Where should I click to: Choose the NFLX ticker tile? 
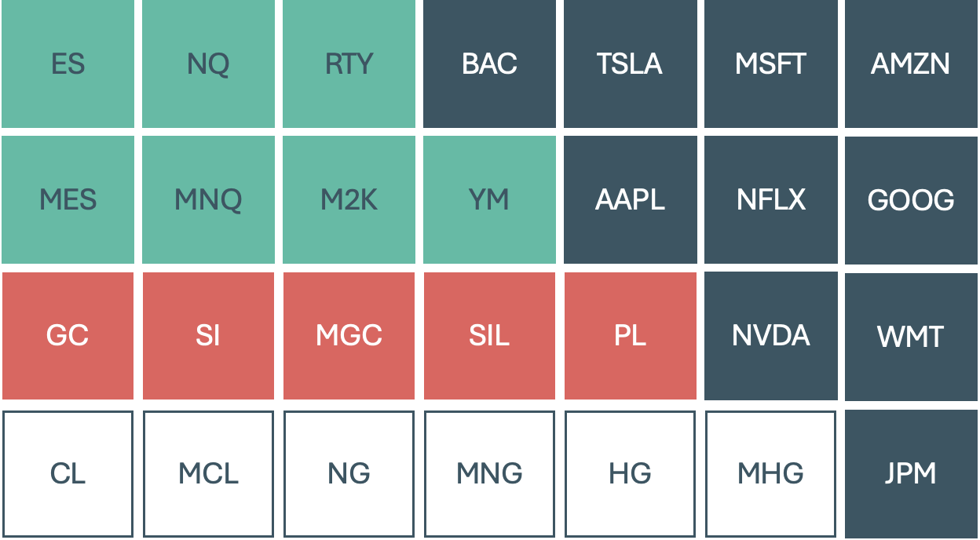[770, 199]
